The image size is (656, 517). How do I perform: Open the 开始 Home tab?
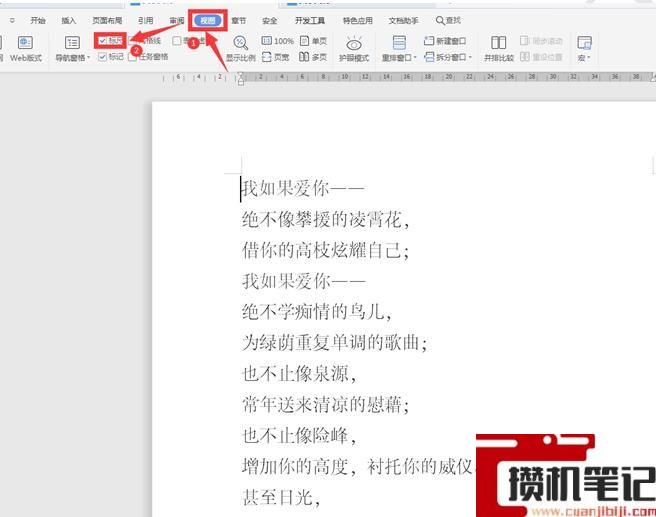[x=38, y=20]
